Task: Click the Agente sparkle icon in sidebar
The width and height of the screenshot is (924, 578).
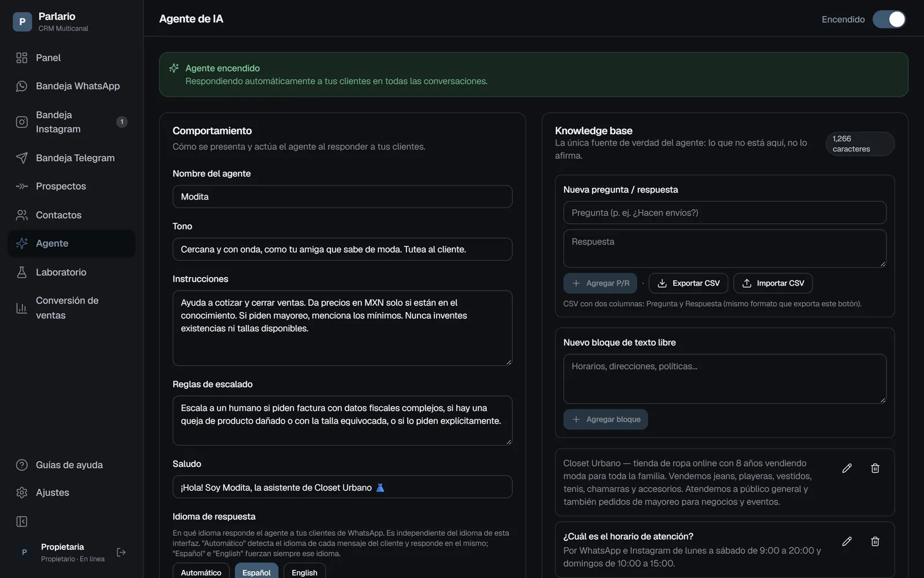Action: click(x=22, y=243)
